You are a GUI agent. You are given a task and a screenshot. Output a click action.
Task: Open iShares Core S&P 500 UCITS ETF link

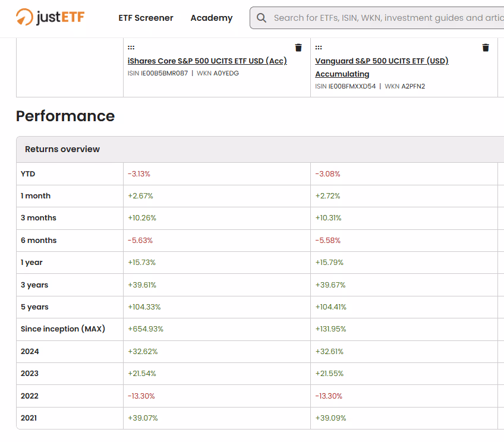pos(207,61)
